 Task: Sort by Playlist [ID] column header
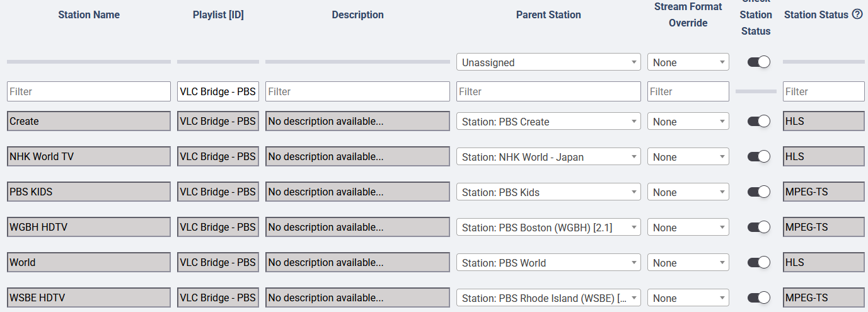click(x=218, y=14)
